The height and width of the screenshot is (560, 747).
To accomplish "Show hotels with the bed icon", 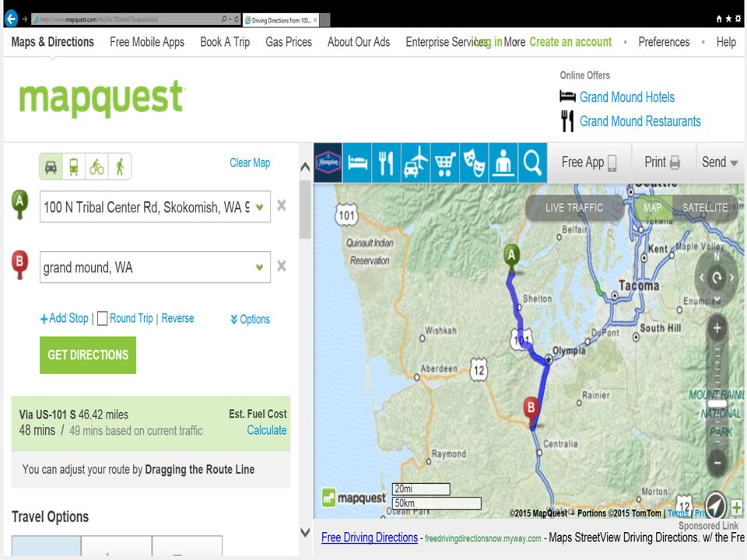I will pyautogui.click(x=357, y=163).
